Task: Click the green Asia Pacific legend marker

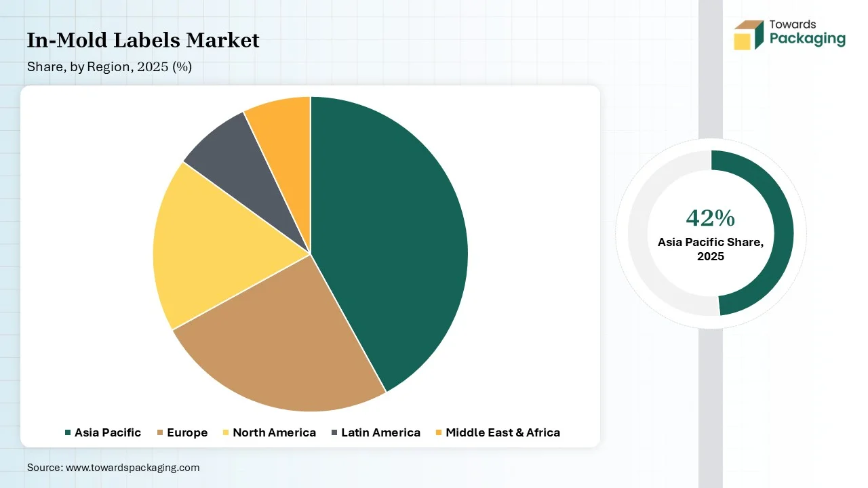Action: click(68, 432)
